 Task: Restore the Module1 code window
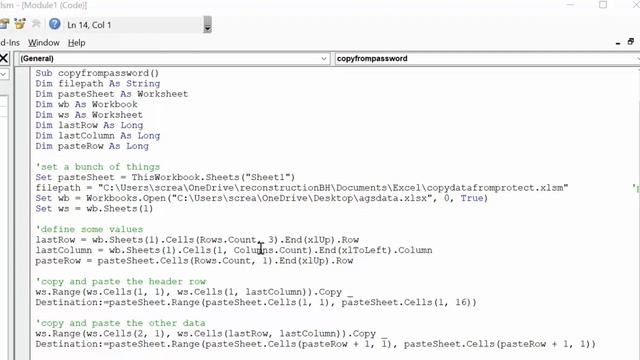[631, 42]
